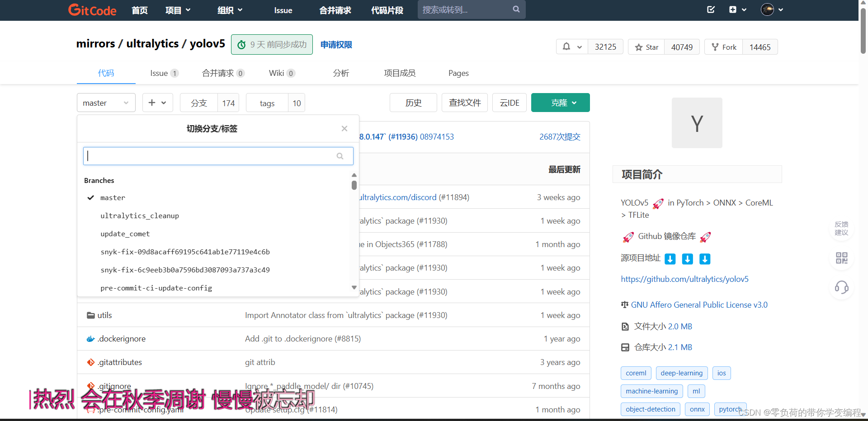Expand notification settings arrow next to bell
The height and width of the screenshot is (421, 868).
[579, 47]
